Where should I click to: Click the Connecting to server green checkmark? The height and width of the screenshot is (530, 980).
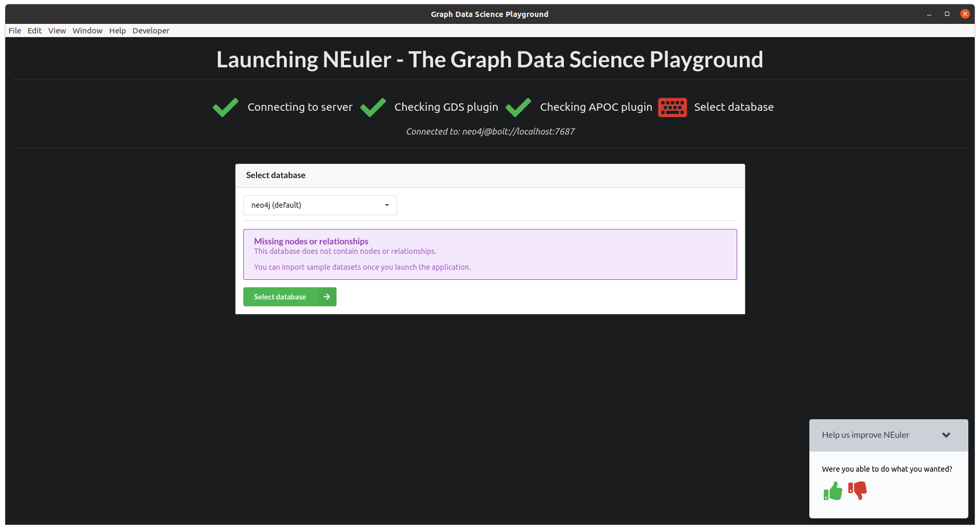point(226,108)
